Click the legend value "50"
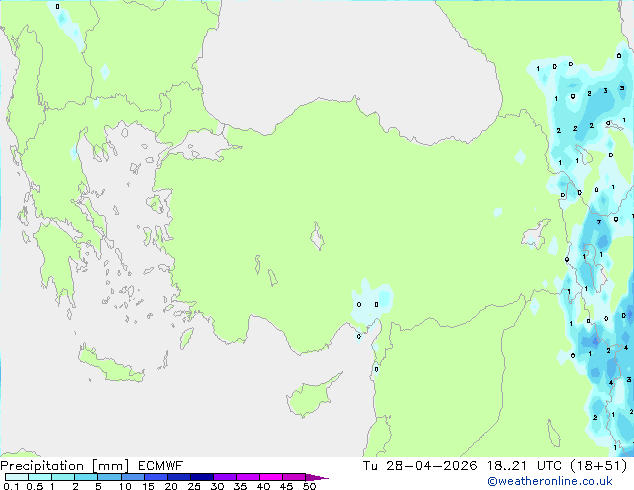Screen dimensions: 634x490 tap(309, 486)
